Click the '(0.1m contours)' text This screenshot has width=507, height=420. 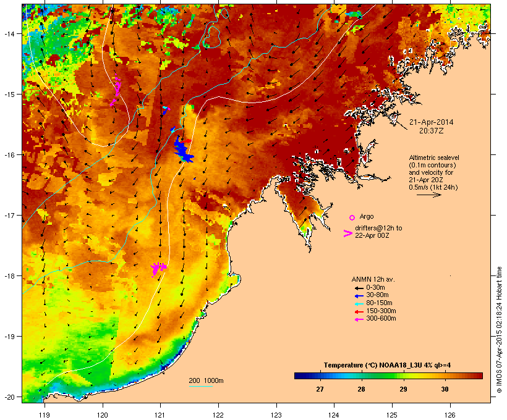coord(432,165)
